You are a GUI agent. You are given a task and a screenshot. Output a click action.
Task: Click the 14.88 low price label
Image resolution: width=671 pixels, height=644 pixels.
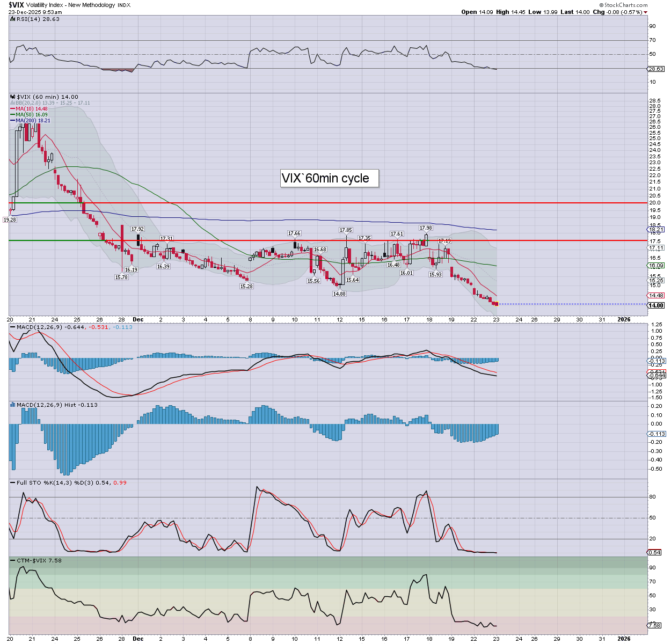click(339, 294)
